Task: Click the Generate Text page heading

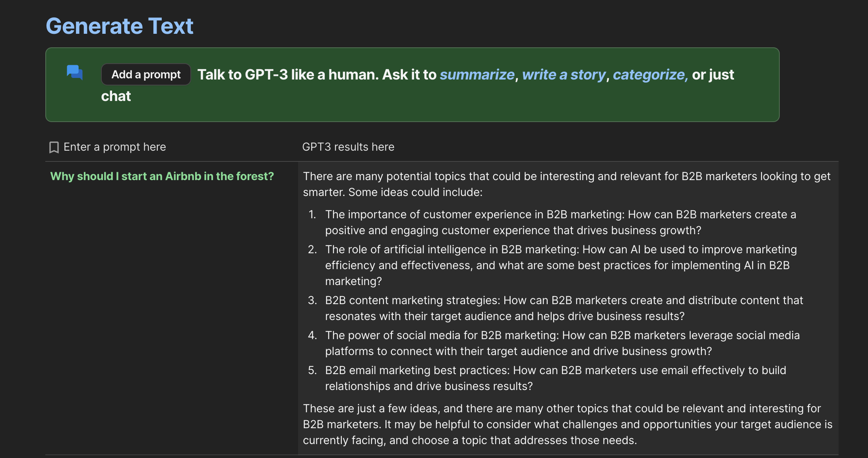Action: click(119, 26)
